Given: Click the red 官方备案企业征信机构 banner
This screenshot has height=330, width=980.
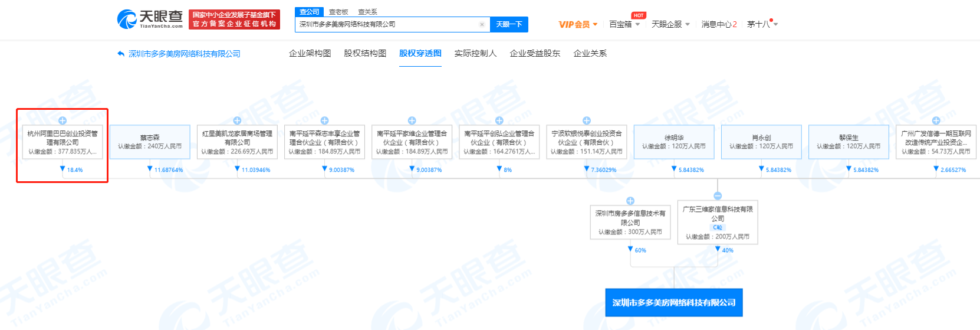Looking at the screenshot, I should click(235, 19).
